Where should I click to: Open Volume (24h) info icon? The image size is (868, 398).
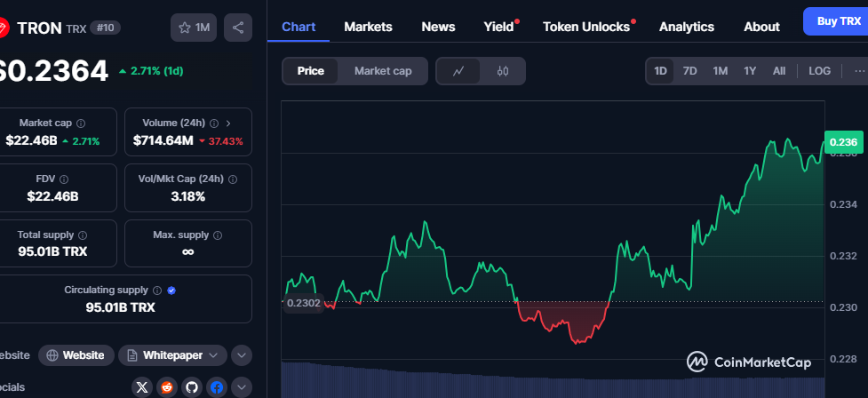tap(214, 123)
